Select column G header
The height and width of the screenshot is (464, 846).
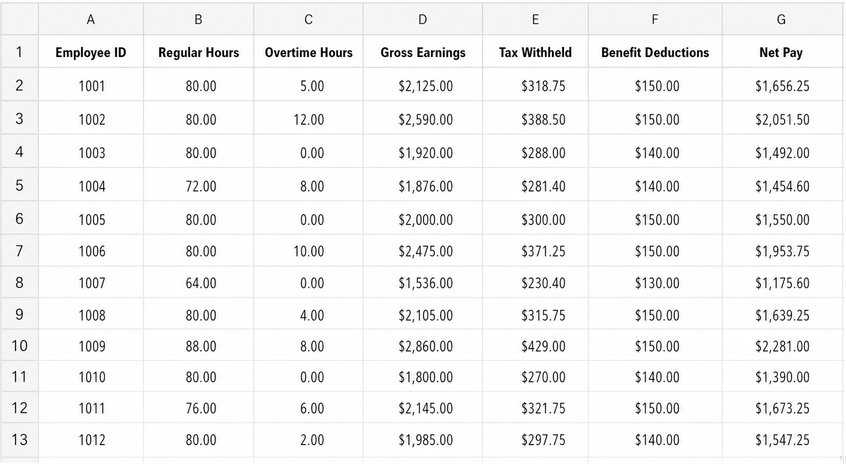tap(781, 19)
